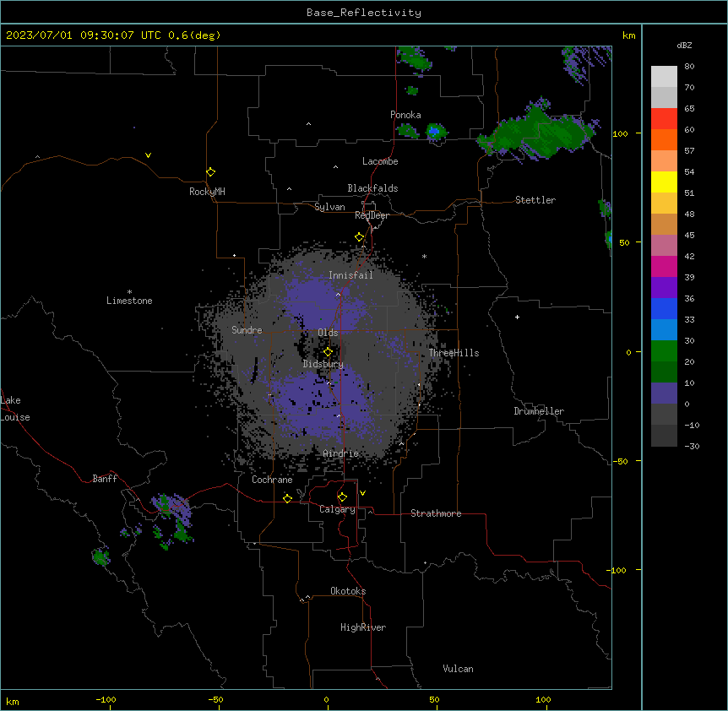Image resolution: width=728 pixels, height=711 pixels.
Task: Click the 10 dBZ purple color swatch
Action: [664, 393]
